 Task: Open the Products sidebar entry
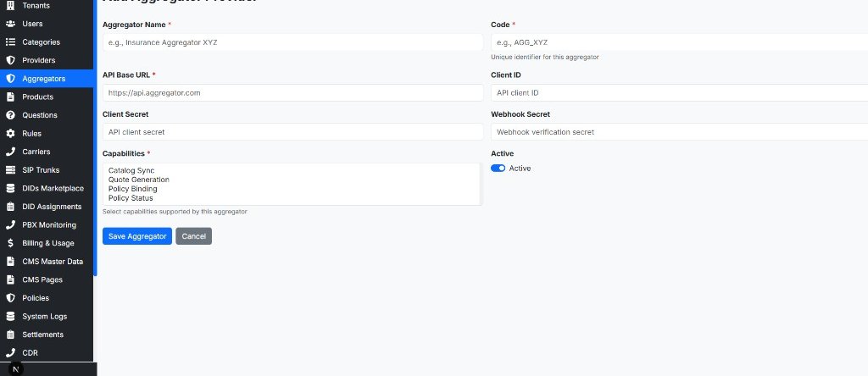[47, 97]
